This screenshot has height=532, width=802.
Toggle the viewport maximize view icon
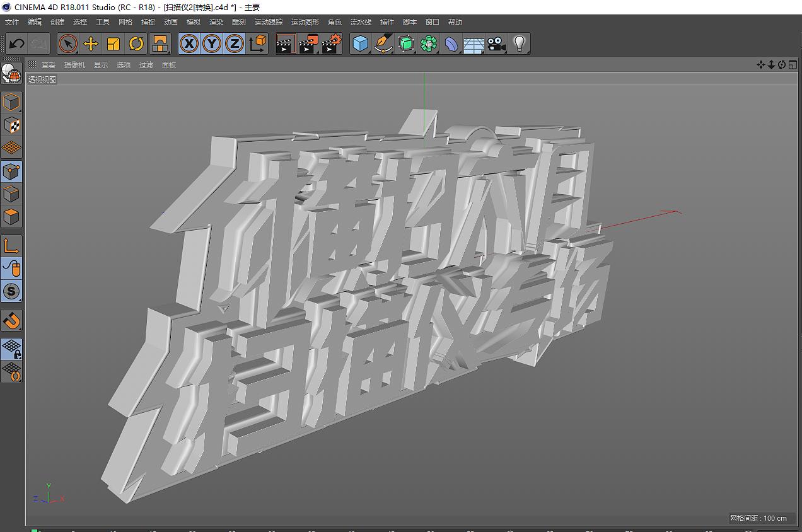click(x=792, y=65)
